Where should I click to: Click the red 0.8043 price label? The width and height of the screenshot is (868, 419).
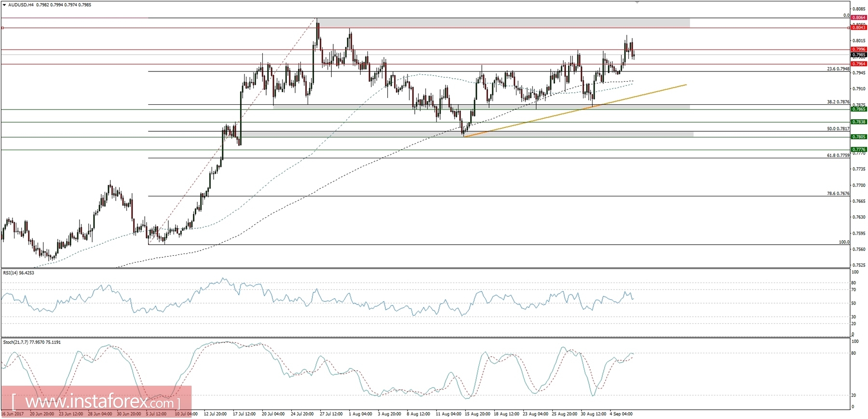859,28
